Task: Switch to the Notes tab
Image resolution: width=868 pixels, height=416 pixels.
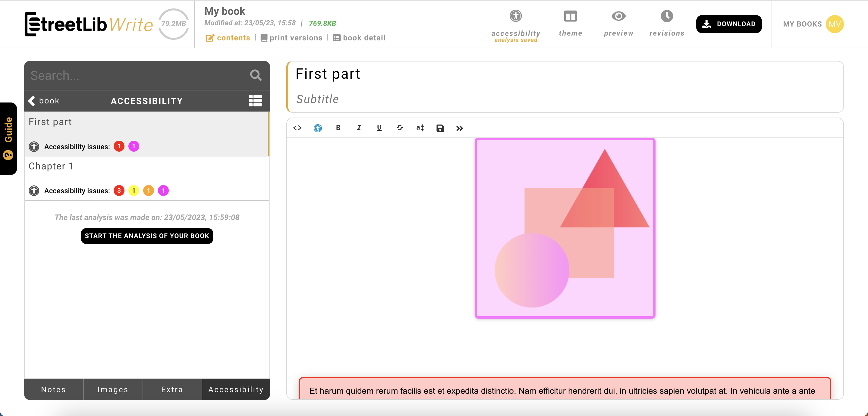Action: point(53,389)
